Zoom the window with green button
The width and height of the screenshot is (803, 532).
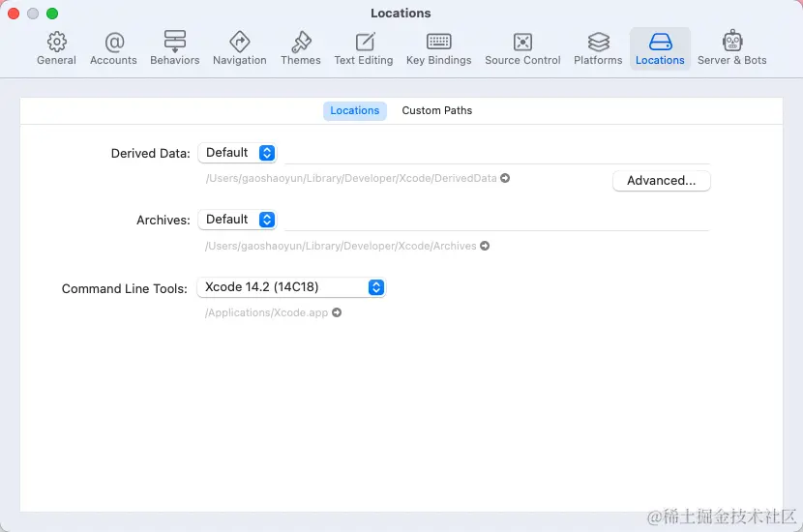click(x=52, y=14)
